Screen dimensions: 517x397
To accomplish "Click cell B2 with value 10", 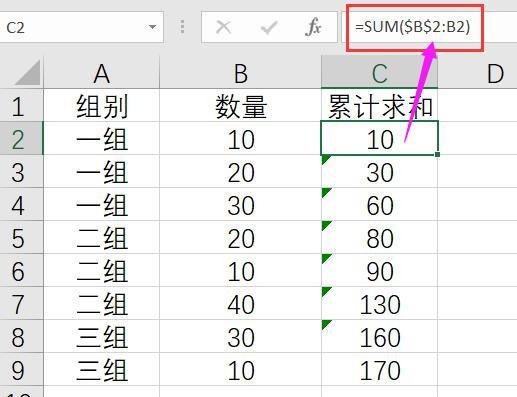I will coord(240,138).
